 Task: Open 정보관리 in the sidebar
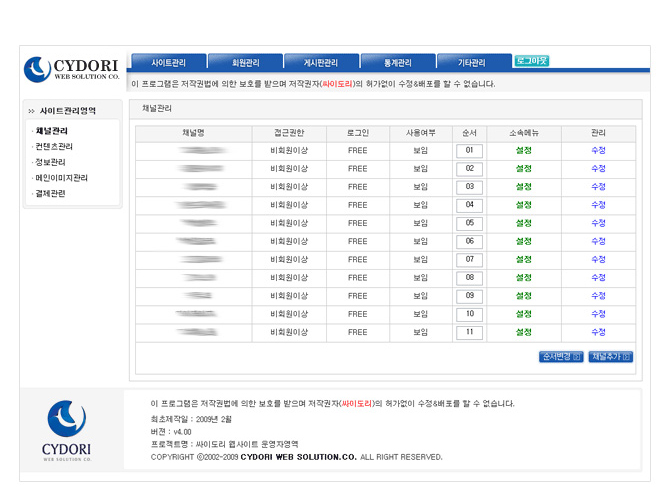(x=51, y=162)
